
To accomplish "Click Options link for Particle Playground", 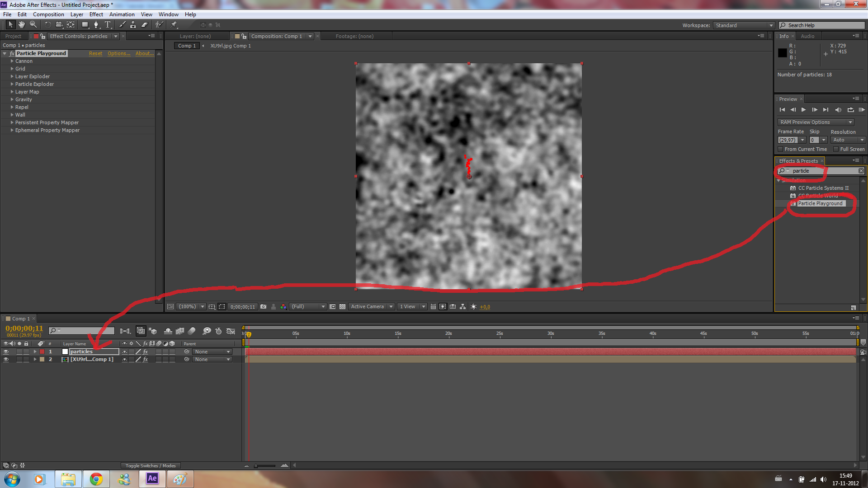I will 119,53.
